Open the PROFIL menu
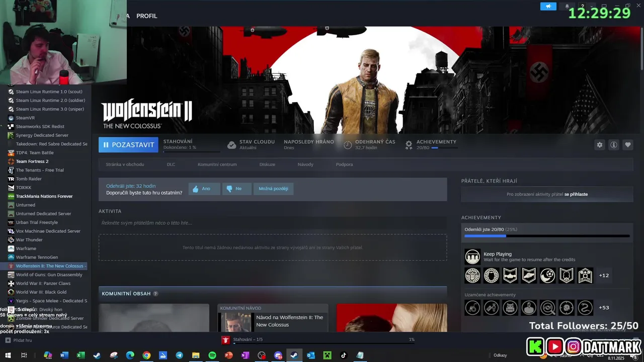The image size is (644, 362). click(147, 16)
